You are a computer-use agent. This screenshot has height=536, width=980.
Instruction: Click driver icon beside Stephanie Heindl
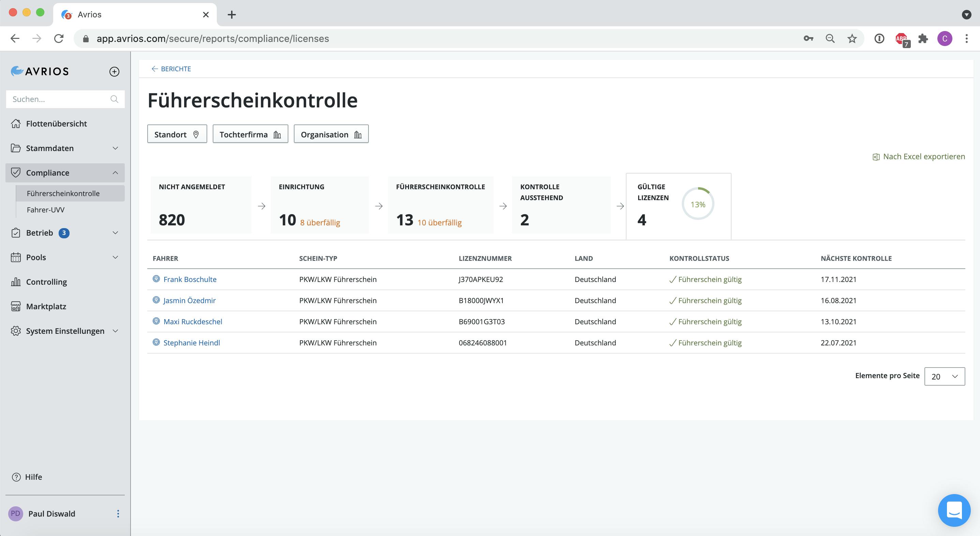[156, 342]
